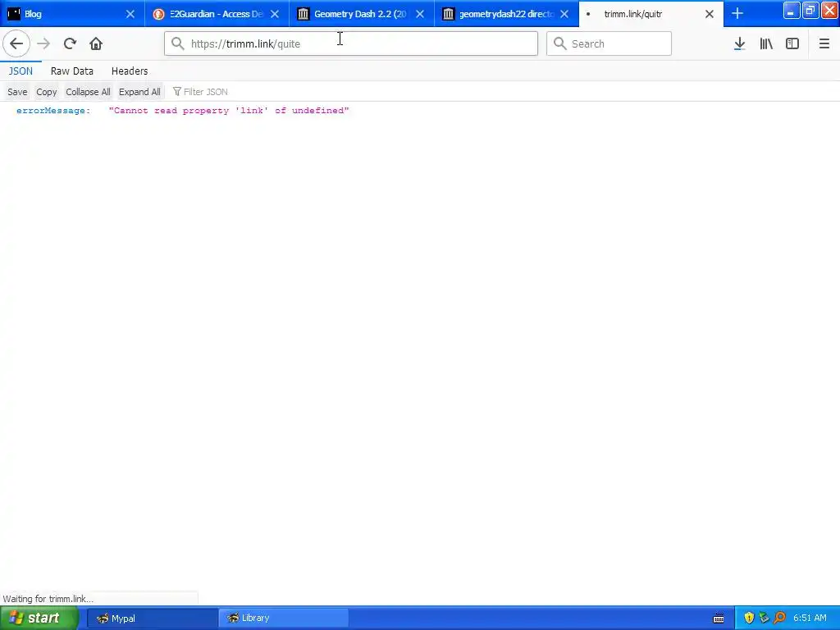Viewport: 840px width, 630px height.
Task: Select the errorMessage key
Action: [53, 111]
